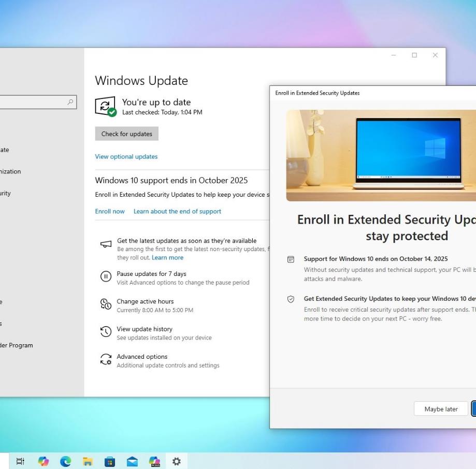476x469 pixels.
Task: Click the clock icon for Change active hours
Action: coord(106,304)
